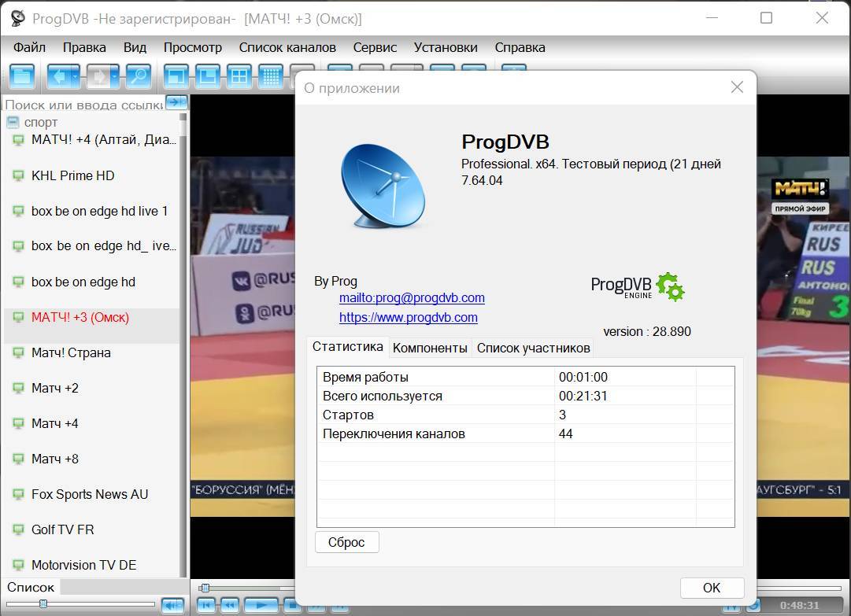Click monitor icon beside Golf TV FR
Image resolution: width=851 pixels, height=616 pixels.
coord(18,529)
